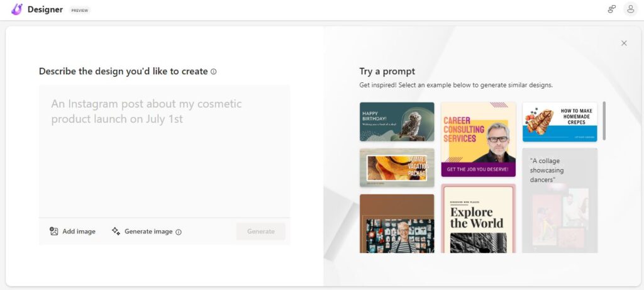Click info icon next to Generate image
Screen dimensions: 644x290
point(178,232)
